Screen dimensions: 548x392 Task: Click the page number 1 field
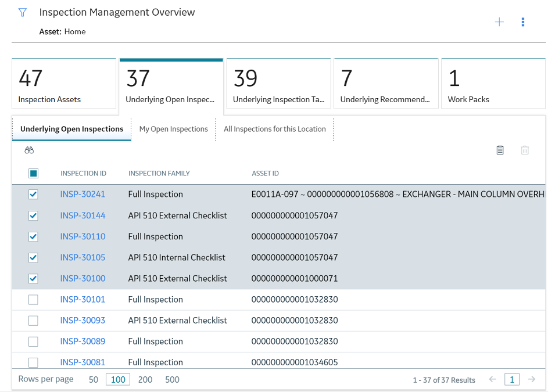(x=511, y=379)
